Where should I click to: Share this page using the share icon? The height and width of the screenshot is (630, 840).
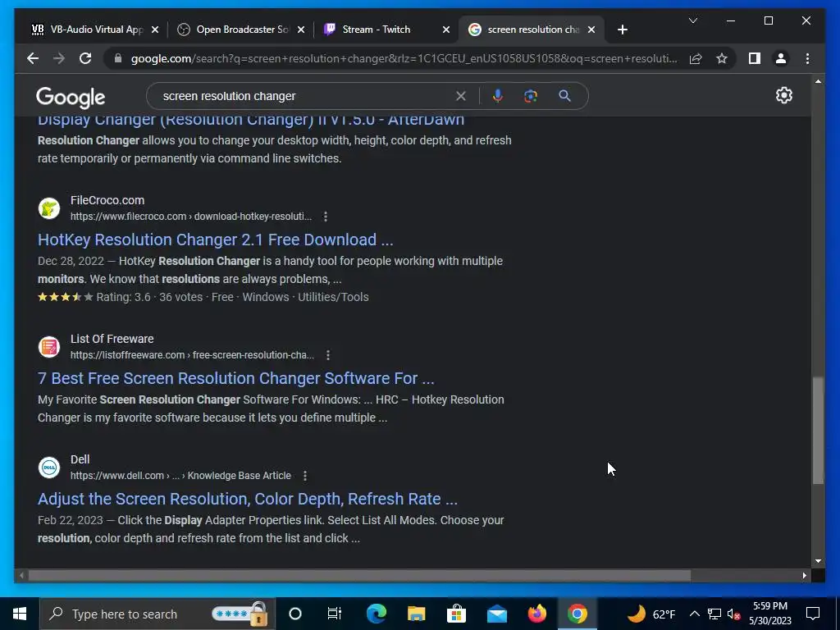[696, 58]
